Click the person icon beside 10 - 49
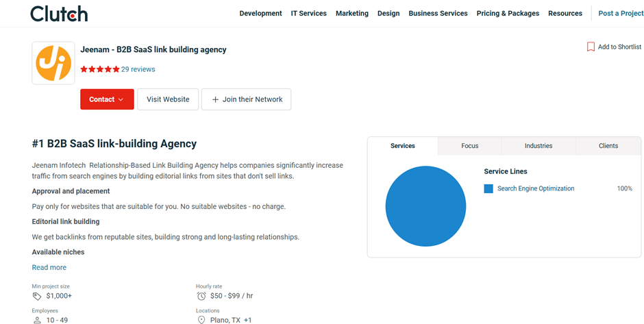This screenshot has width=644, height=324. (x=37, y=321)
